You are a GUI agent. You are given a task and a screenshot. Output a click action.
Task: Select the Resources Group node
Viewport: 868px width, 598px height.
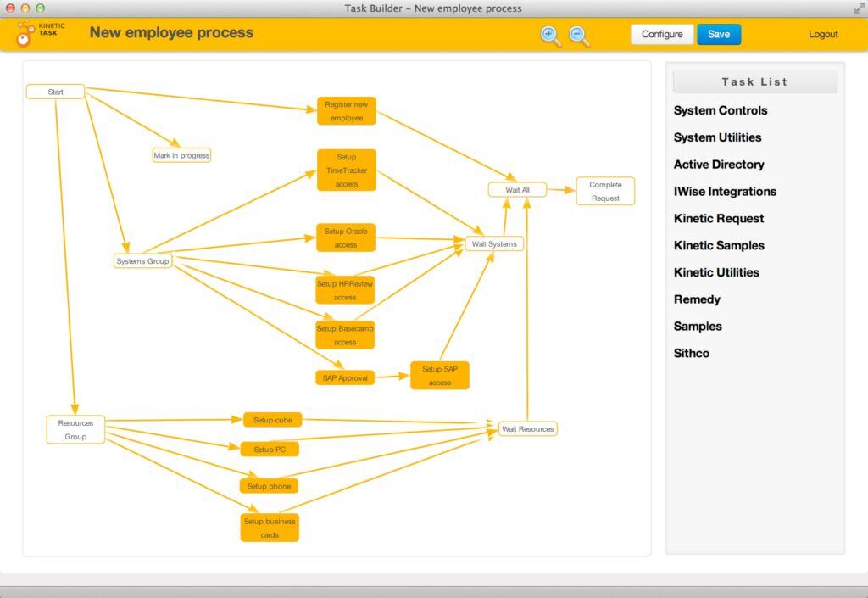coord(75,430)
